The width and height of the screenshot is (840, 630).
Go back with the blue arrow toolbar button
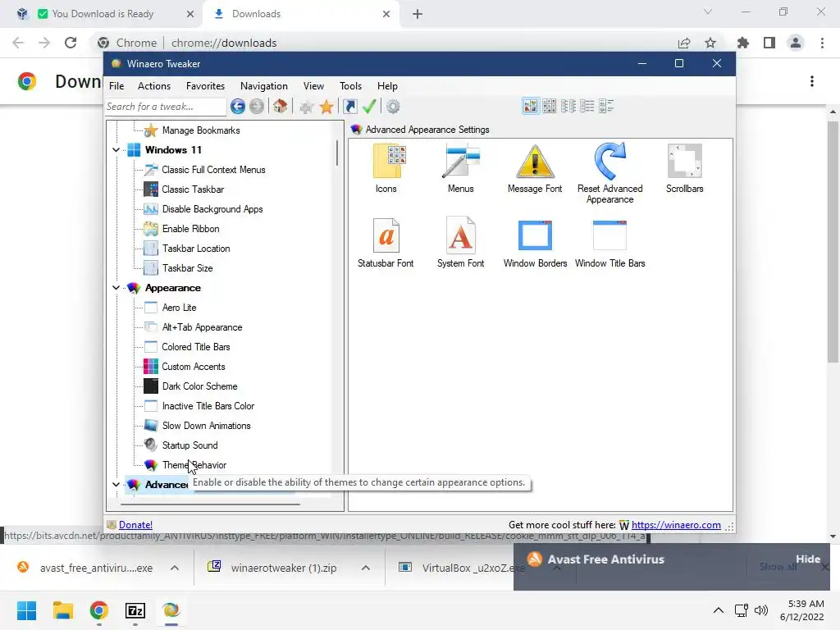(x=238, y=107)
